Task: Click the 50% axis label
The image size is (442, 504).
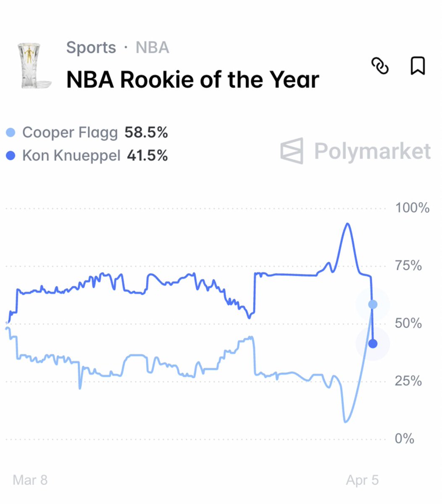Action: 408,323
